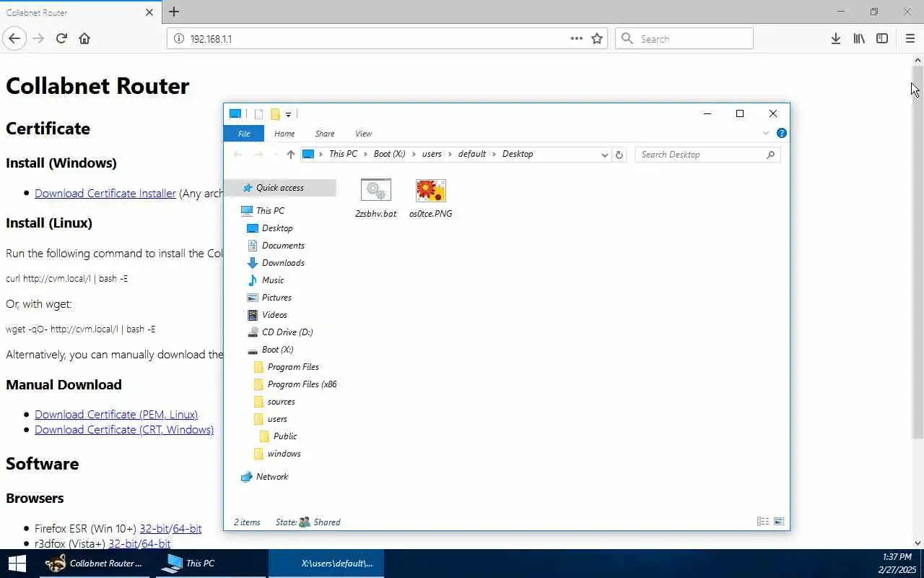Image resolution: width=924 pixels, height=578 pixels.
Task: Switch to Collabnet Router taskbar item
Action: [x=94, y=564]
